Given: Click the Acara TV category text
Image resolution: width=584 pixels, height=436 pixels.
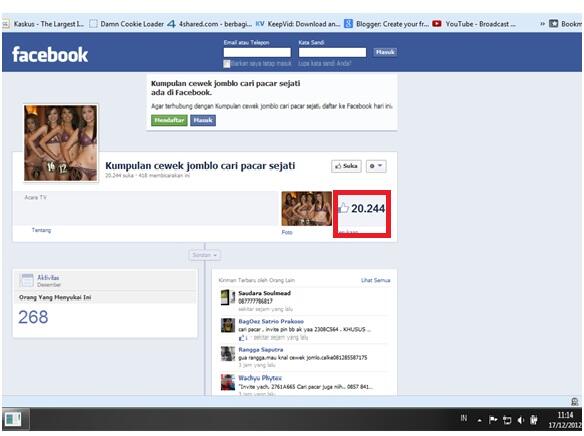Looking at the screenshot, I should 36,198.
